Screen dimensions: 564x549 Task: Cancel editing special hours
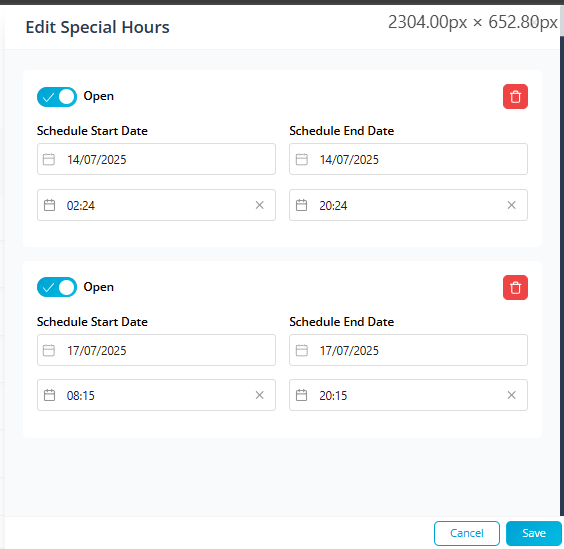coord(467,533)
